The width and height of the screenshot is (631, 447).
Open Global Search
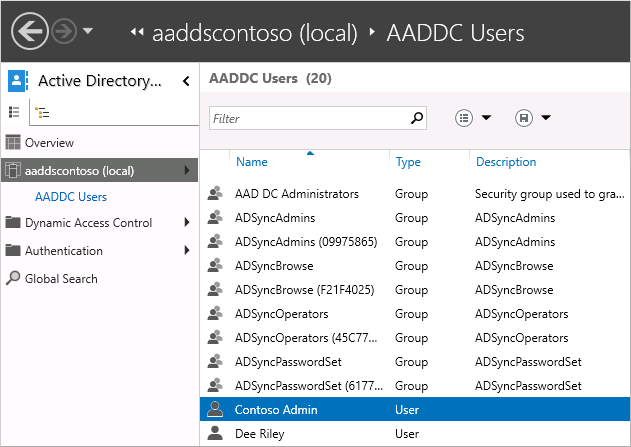click(x=61, y=279)
